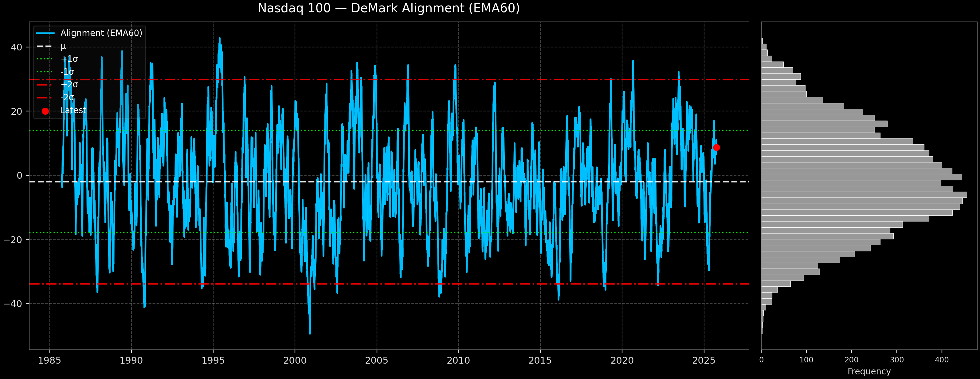980x379 pixels.
Task: Select the Alignment (EMA60) legend label
Action: pos(101,33)
